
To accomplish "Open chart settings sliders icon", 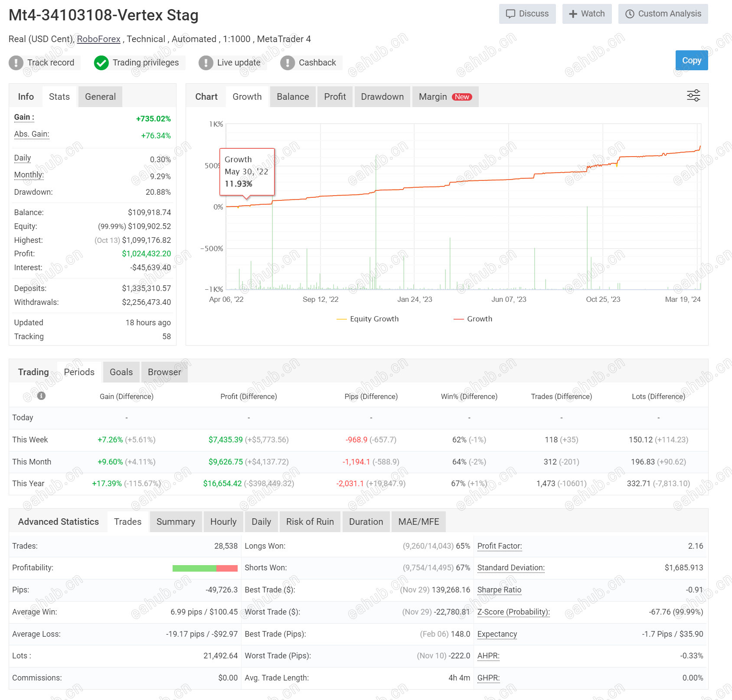I will click(693, 95).
